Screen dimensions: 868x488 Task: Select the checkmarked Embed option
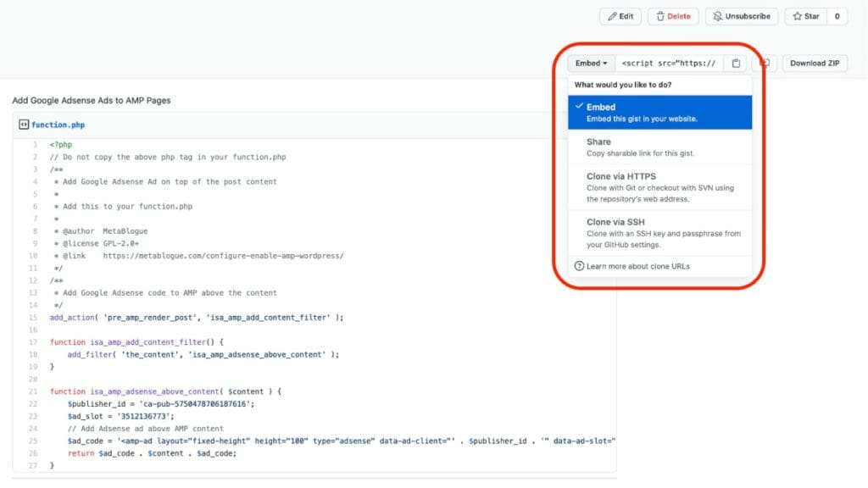pyautogui.click(x=661, y=111)
